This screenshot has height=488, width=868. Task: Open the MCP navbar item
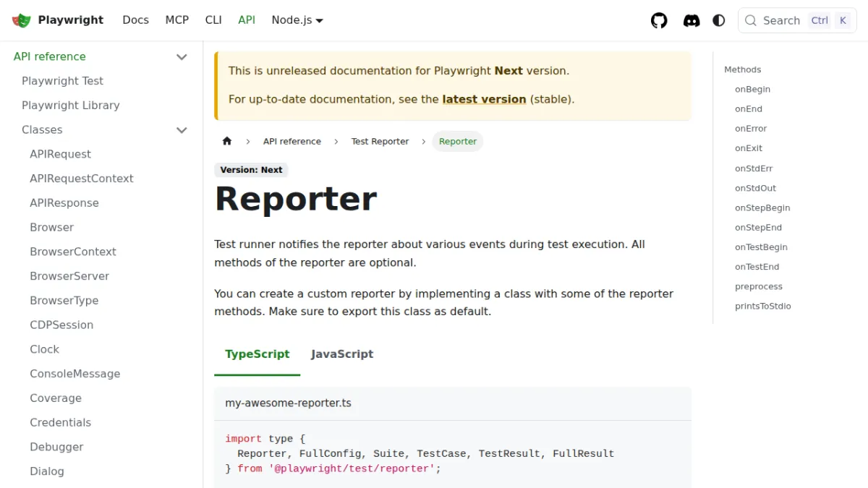pyautogui.click(x=177, y=20)
